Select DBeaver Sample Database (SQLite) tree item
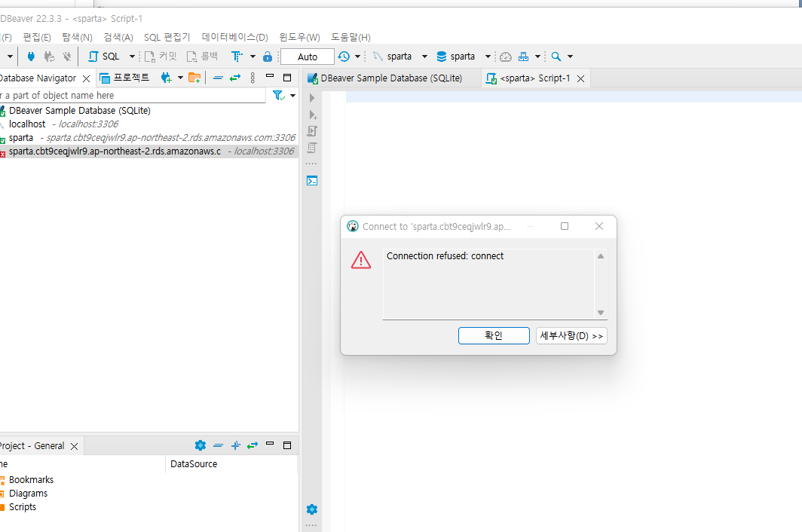Screen dimensions: 802x532 pos(80,111)
